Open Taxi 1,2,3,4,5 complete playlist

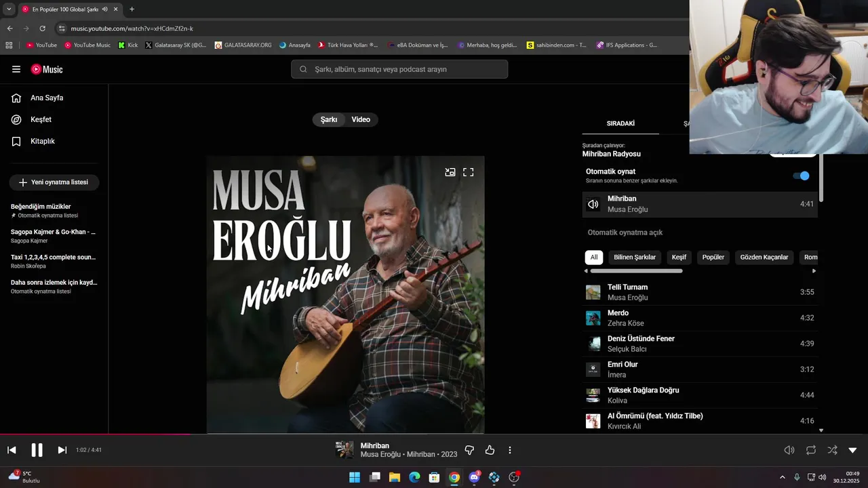(x=54, y=261)
